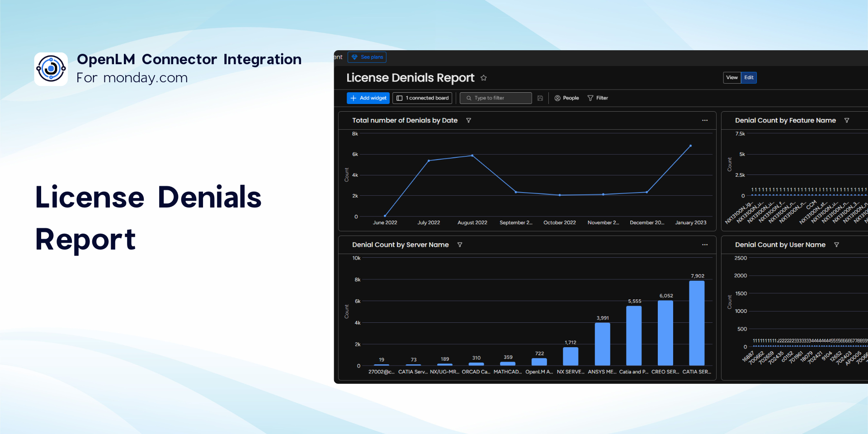Click the CREO SER bar showing 6,052
Image resolution: width=868 pixels, height=434 pixels.
point(665,333)
